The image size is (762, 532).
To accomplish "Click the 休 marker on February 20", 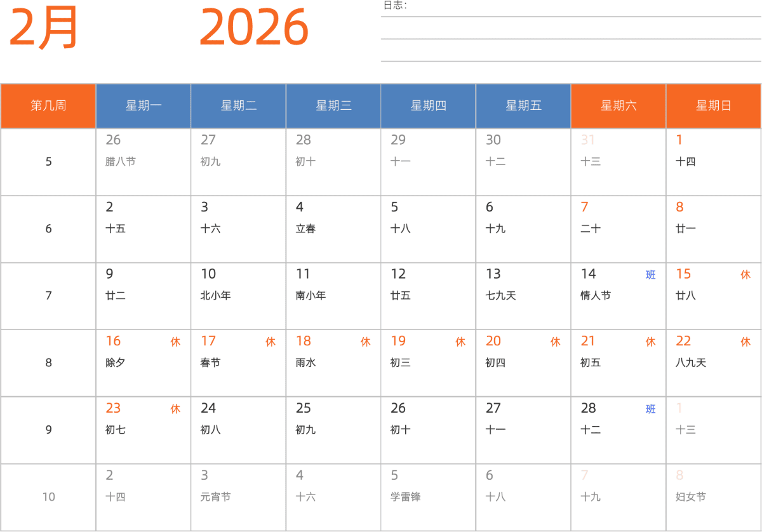I will point(556,342).
